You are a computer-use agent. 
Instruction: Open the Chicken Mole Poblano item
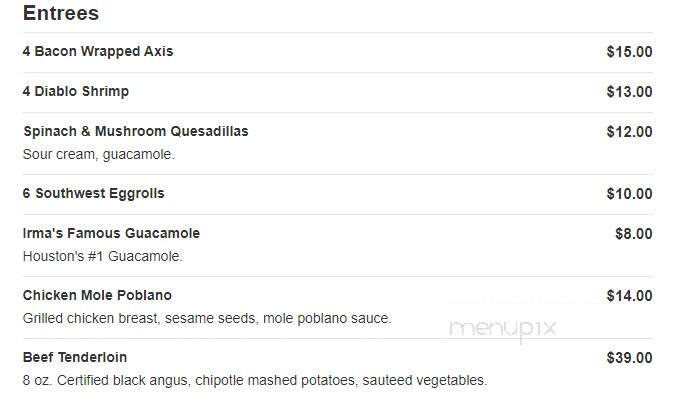[x=97, y=296]
